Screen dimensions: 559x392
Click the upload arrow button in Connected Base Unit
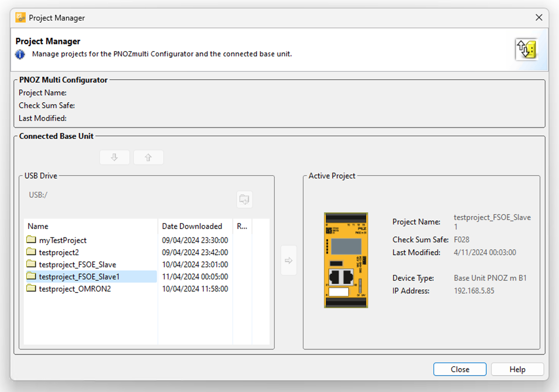(x=148, y=157)
